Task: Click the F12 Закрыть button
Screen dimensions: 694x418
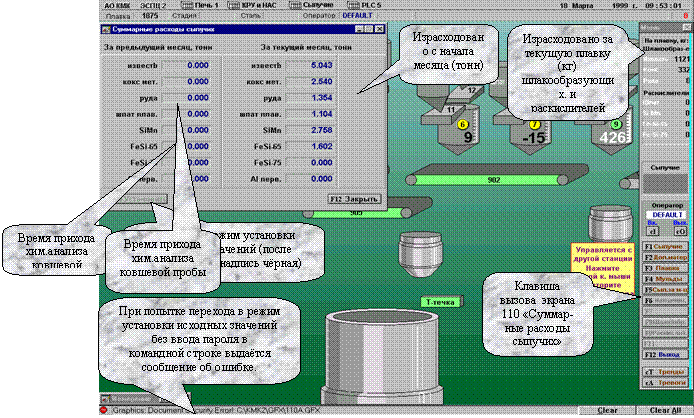Action: pyautogui.click(x=354, y=198)
